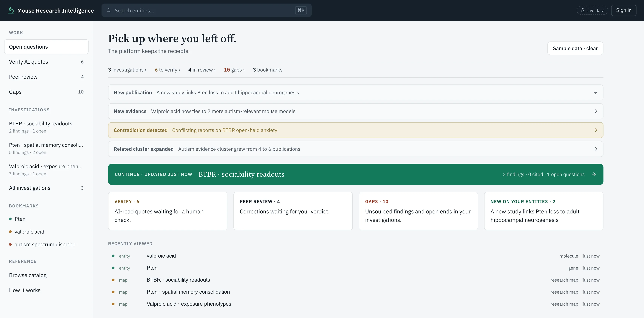Open recently viewed Pten entity
The height and width of the screenshot is (318, 644).
coord(356,268)
